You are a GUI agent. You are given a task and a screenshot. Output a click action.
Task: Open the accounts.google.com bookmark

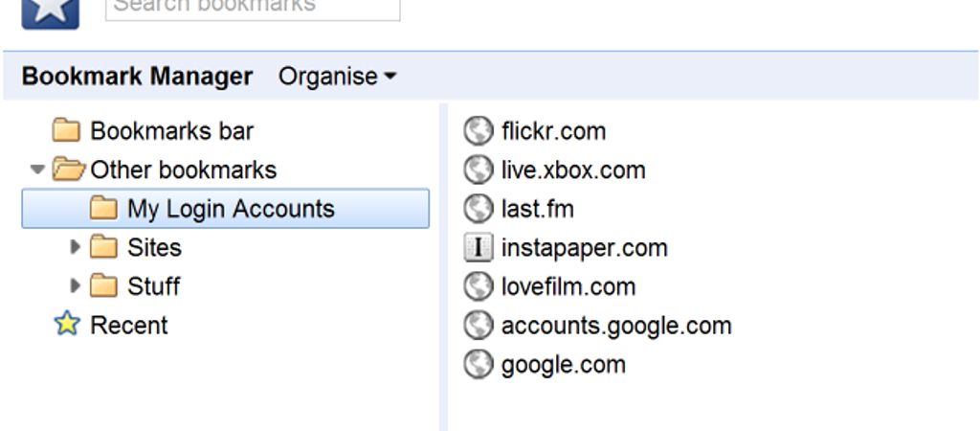click(x=616, y=326)
